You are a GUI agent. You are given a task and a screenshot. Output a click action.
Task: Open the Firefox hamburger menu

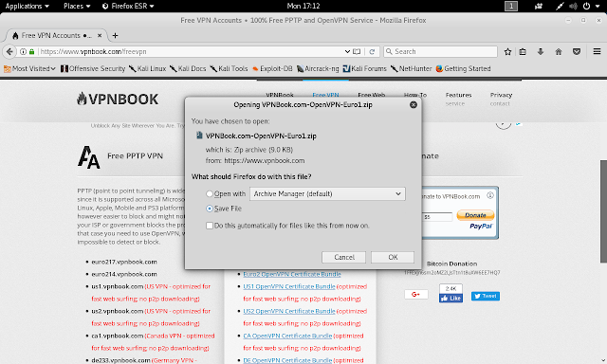coord(597,51)
